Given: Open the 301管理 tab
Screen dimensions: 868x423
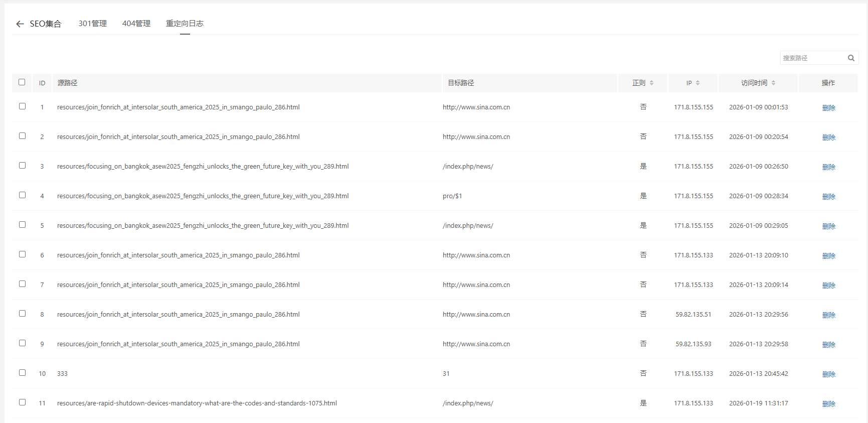Looking at the screenshot, I should [x=93, y=24].
